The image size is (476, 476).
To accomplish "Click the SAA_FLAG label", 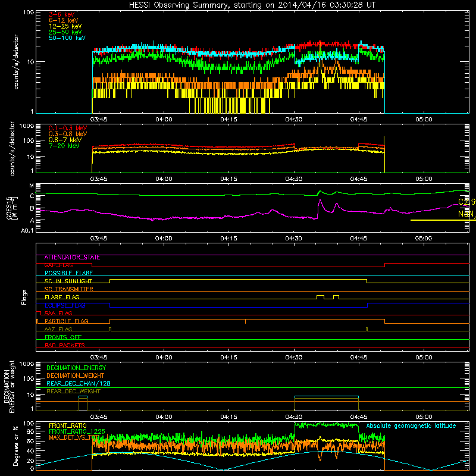I will click(58, 314).
